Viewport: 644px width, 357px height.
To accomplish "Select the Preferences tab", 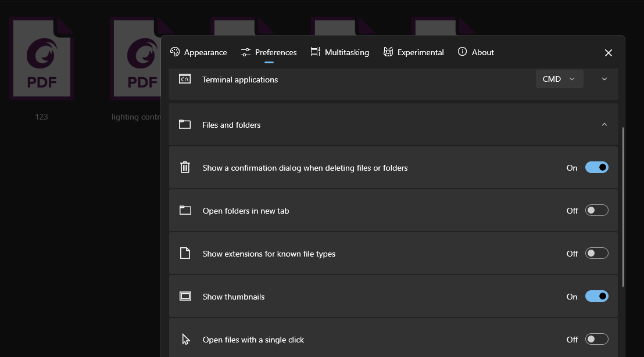I will pos(269,52).
